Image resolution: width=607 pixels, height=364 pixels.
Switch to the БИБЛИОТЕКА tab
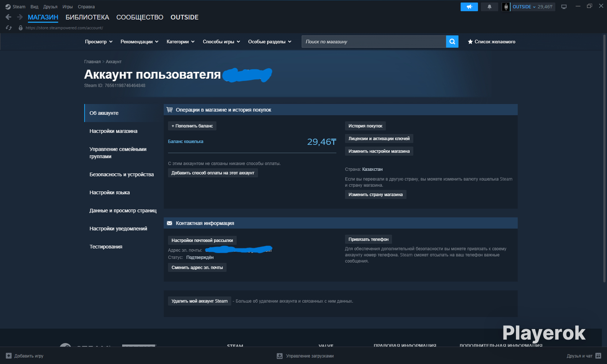(x=87, y=17)
